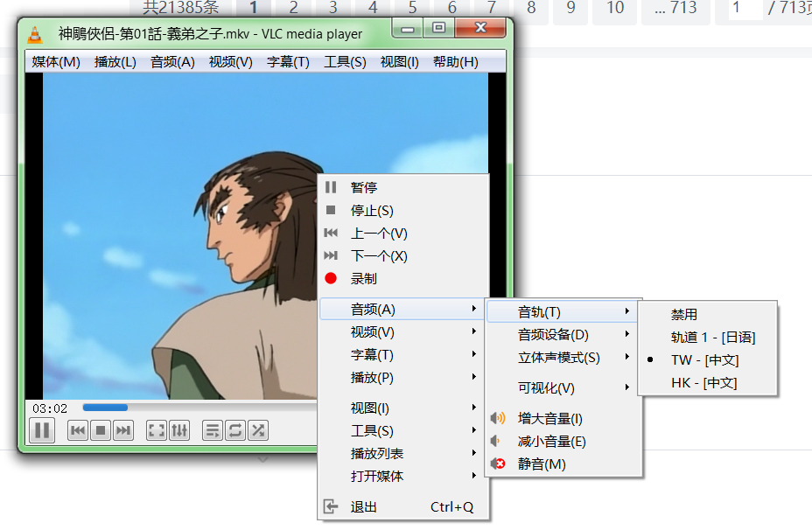
Task: Click the previous track button in controls
Action: coord(78,430)
